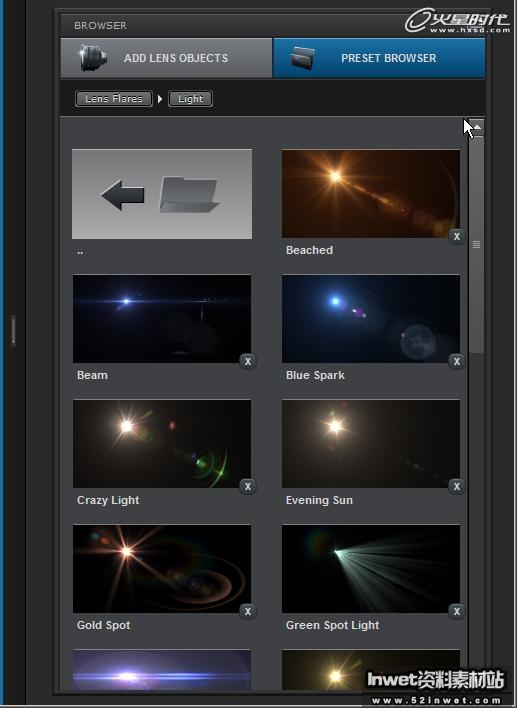Image resolution: width=517 pixels, height=708 pixels.
Task: Load the Crazy Light preset
Action: point(162,443)
